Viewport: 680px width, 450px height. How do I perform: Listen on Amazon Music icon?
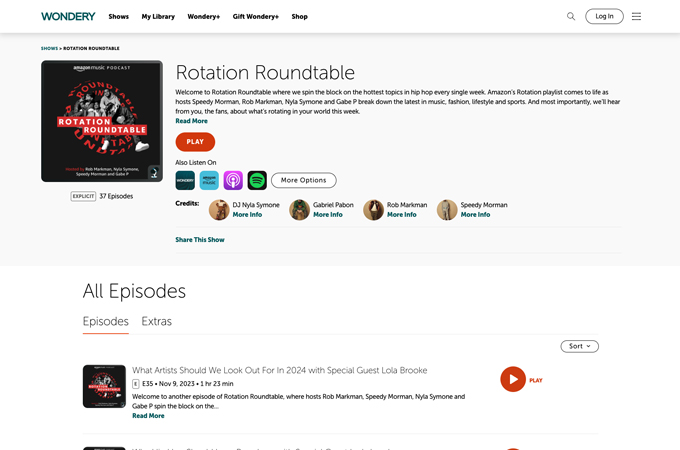click(x=209, y=180)
